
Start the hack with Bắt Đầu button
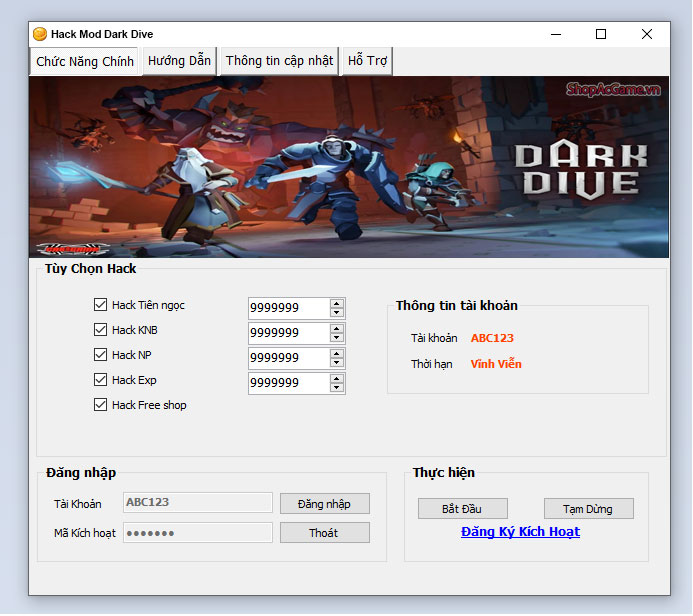point(462,509)
